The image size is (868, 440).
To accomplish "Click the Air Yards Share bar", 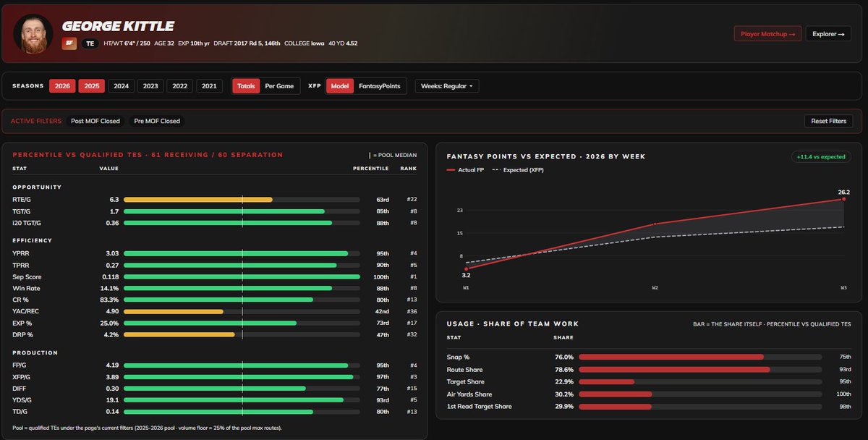I will click(700, 394).
